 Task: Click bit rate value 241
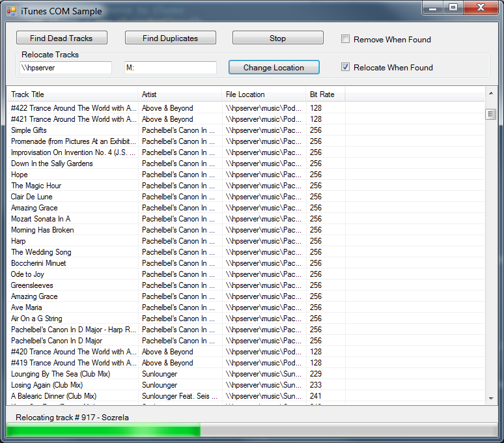[316, 396]
